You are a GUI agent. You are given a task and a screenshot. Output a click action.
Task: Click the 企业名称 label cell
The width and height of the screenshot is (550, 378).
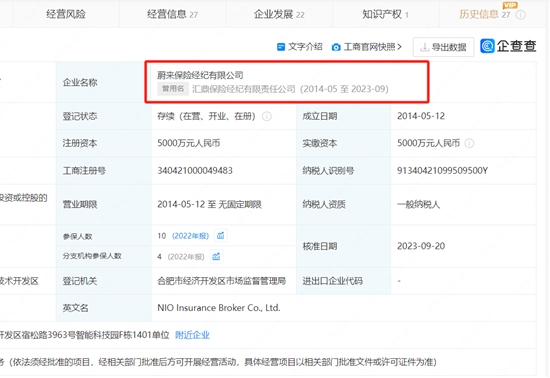coord(103,82)
